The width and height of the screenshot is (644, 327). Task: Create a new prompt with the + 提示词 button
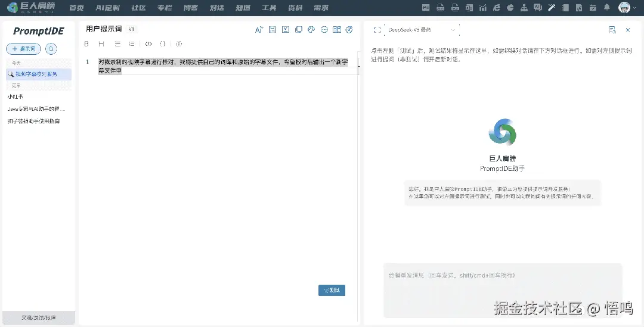click(x=23, y=48)
